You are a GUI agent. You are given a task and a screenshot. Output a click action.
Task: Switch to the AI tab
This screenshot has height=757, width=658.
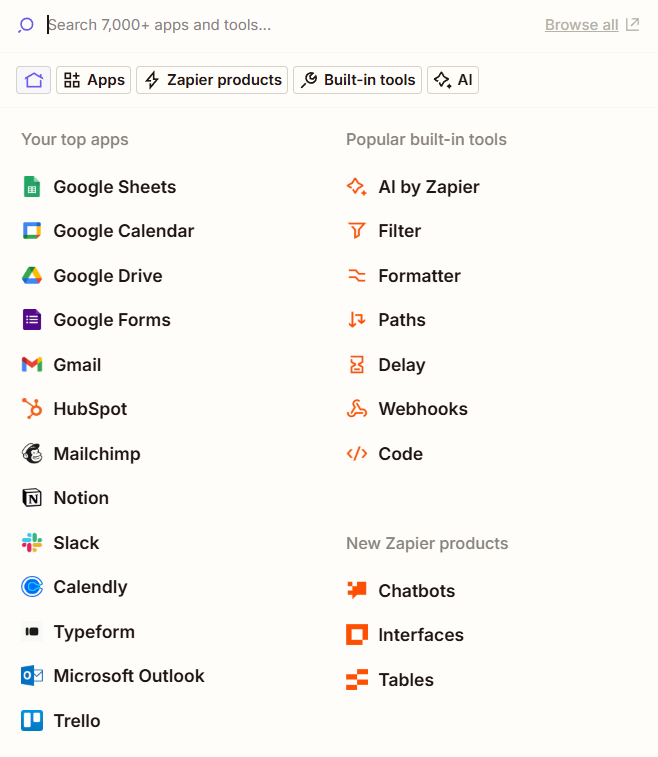(453, 80)
